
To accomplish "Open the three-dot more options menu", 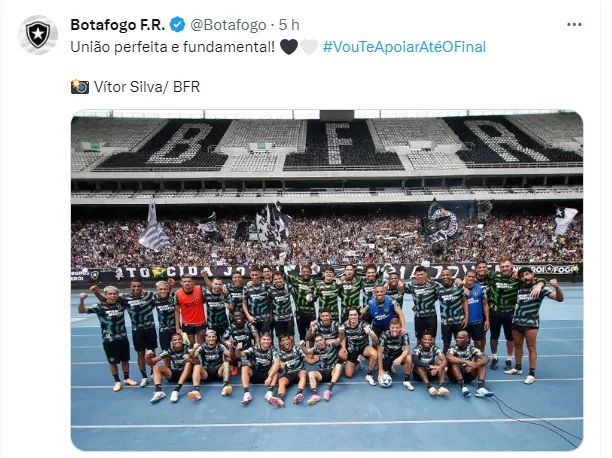I will [x=574, y=25].
